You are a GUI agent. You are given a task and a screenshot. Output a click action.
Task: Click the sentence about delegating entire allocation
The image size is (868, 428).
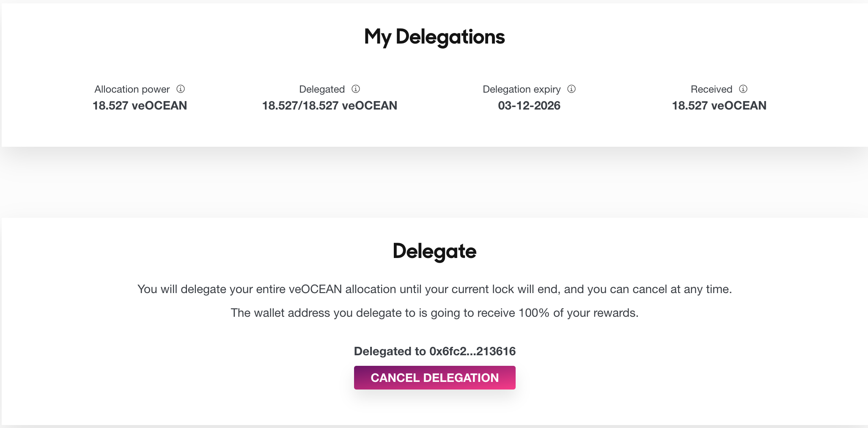[434, 289]
